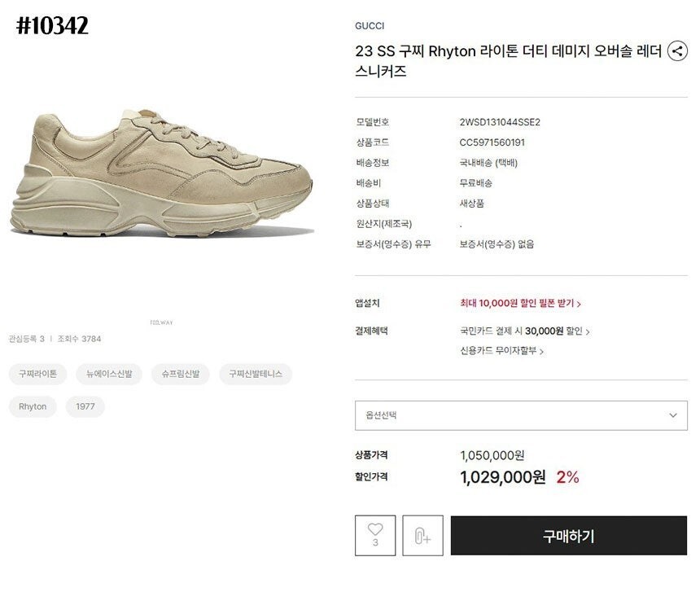Add product to wishlist with heart icon

[x=375, y=535]
